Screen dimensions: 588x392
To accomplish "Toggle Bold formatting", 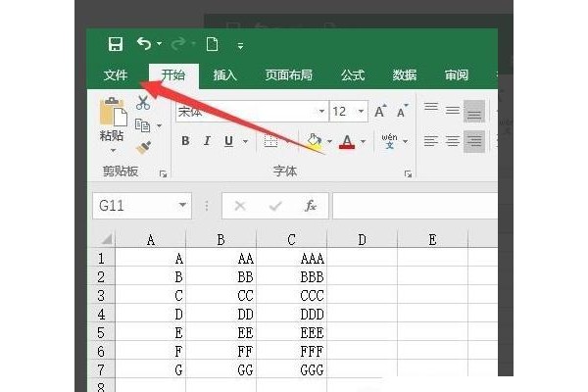I will coord(185,141).
